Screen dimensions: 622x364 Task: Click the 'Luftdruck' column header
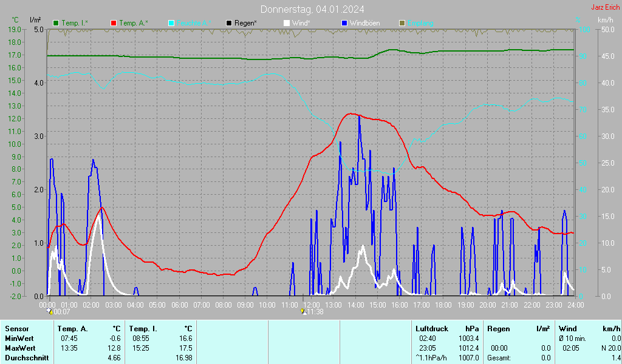pyautogui.click(x=432, y=329)
